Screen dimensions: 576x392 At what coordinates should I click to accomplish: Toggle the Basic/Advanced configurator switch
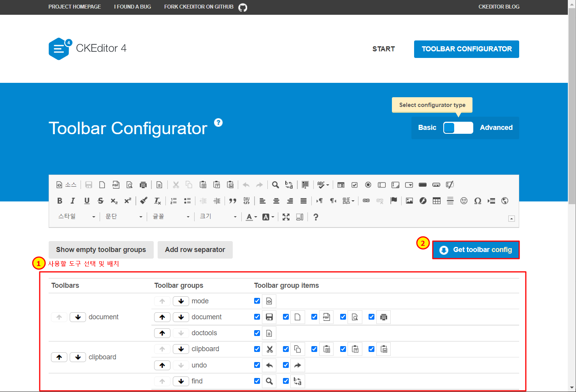tap(458, 128)
